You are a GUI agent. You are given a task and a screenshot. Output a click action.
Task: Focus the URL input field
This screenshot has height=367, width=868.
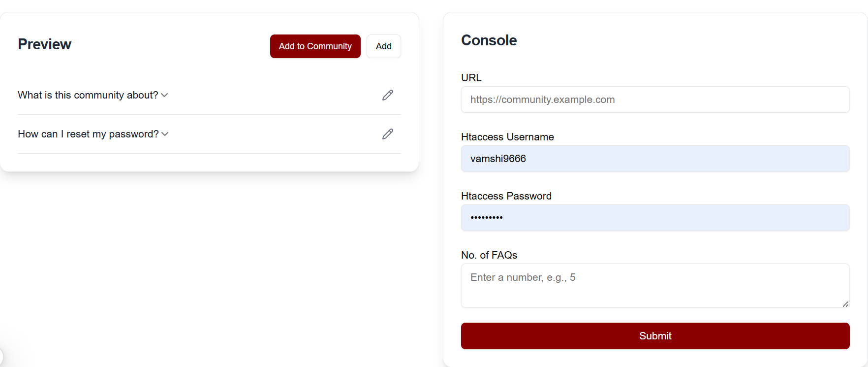pyautogui.click(x=655, y=100)
